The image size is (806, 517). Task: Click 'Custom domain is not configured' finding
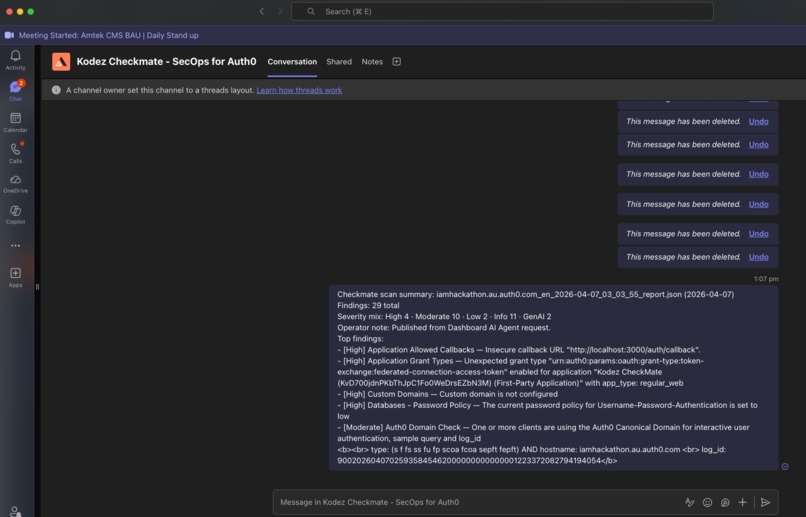pyautogui.click(x=447, y=394)
